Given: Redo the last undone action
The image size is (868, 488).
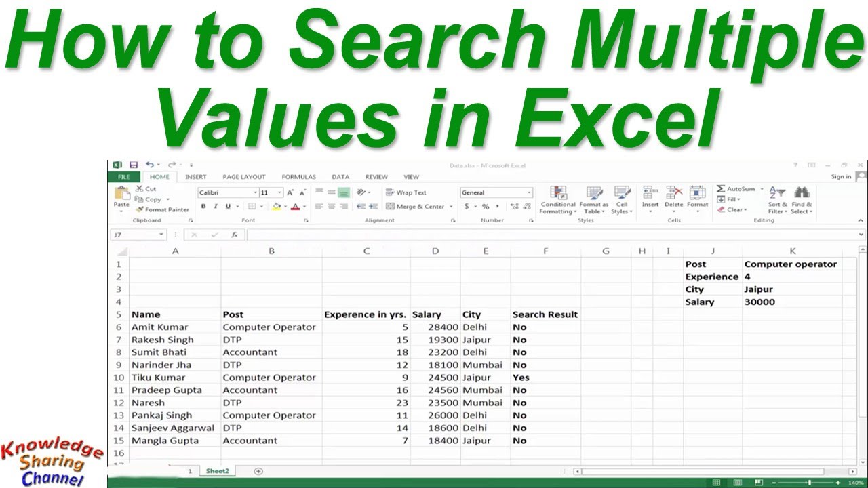Looking at the screenshot, I should click(172, 165).
